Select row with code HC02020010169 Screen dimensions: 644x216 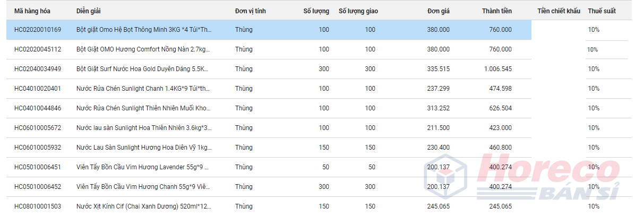[x=269, y=30]
